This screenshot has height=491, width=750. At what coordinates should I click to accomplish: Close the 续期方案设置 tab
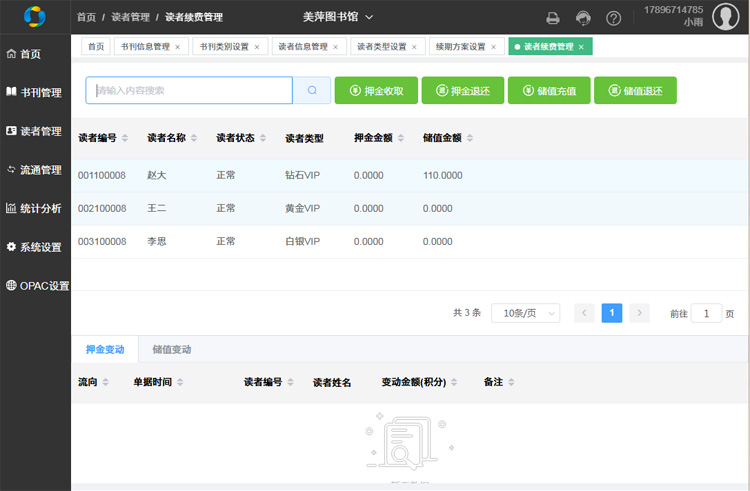coord(493,47)
